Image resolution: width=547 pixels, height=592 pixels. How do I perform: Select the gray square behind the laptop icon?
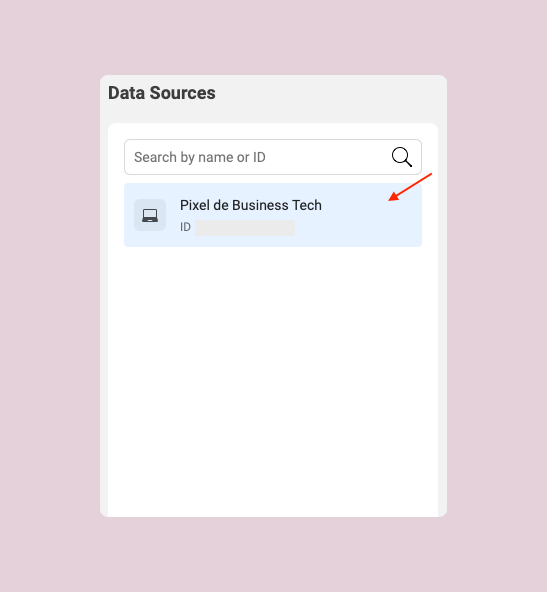150,215
